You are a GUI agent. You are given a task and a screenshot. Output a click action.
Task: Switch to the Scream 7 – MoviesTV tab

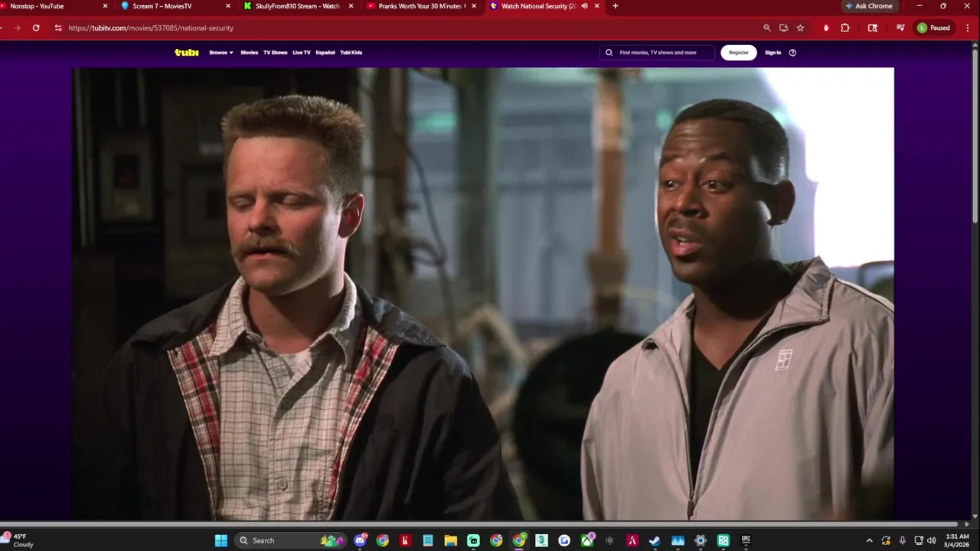pyautogui.click(x=176, y=6)
